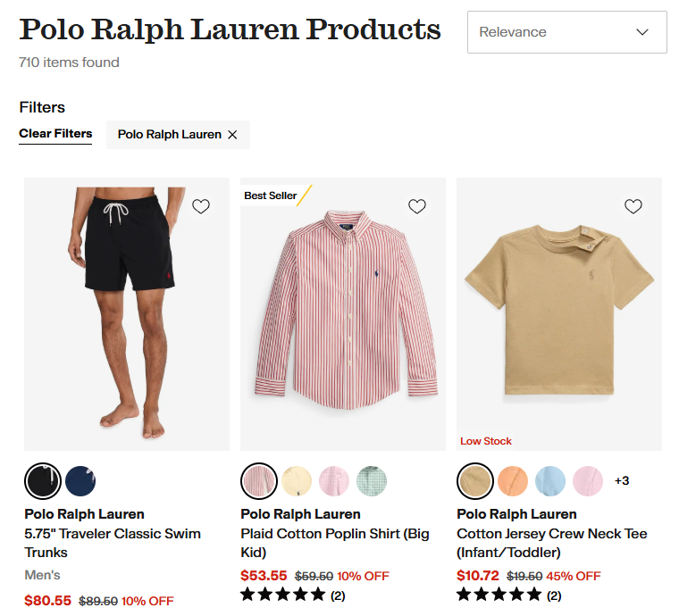Favorite the swim trunks with heart icon
Screen dimensions: 679x616
pos(201,206)
